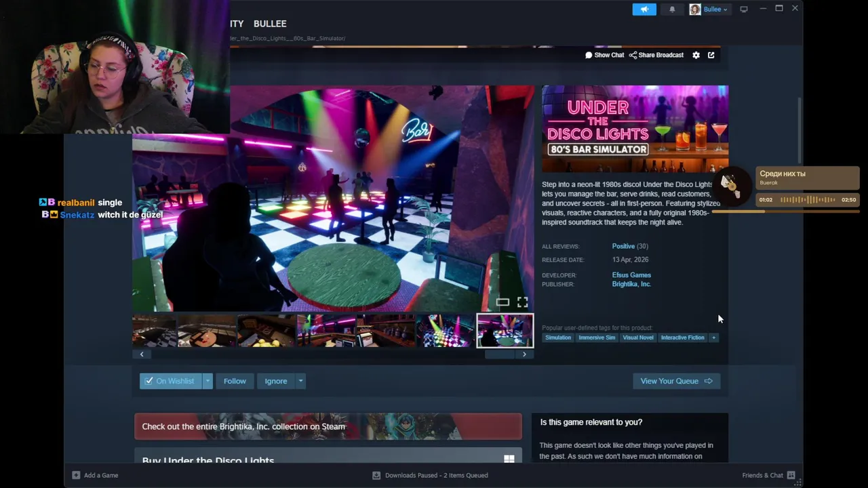Toggle theater mode on screenshot viewer
Viewport: 868px width, 488px height.
click(x=502, y=302)
